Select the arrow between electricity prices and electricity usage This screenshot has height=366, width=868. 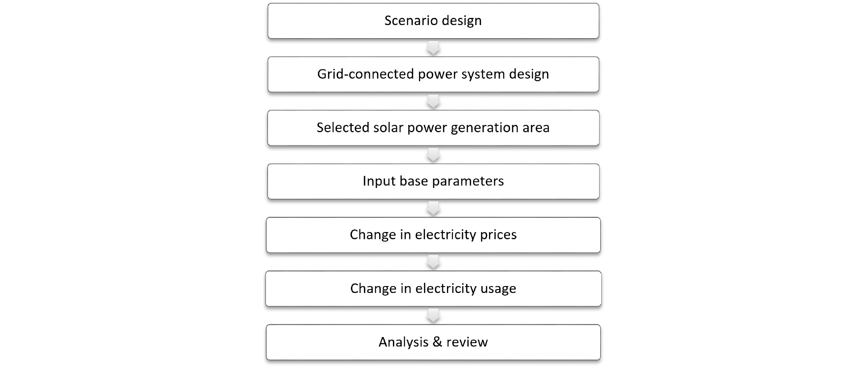(433, 262)
